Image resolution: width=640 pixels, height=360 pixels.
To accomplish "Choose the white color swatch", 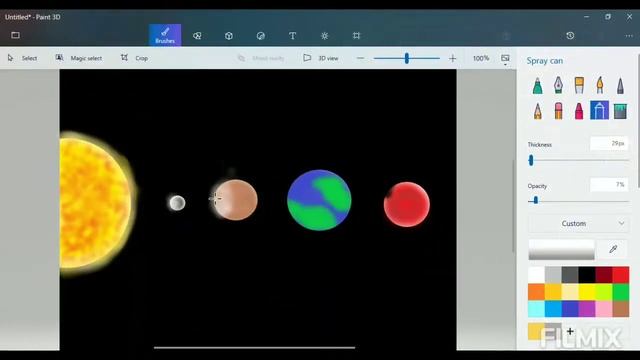I will (x=536, y=275).
